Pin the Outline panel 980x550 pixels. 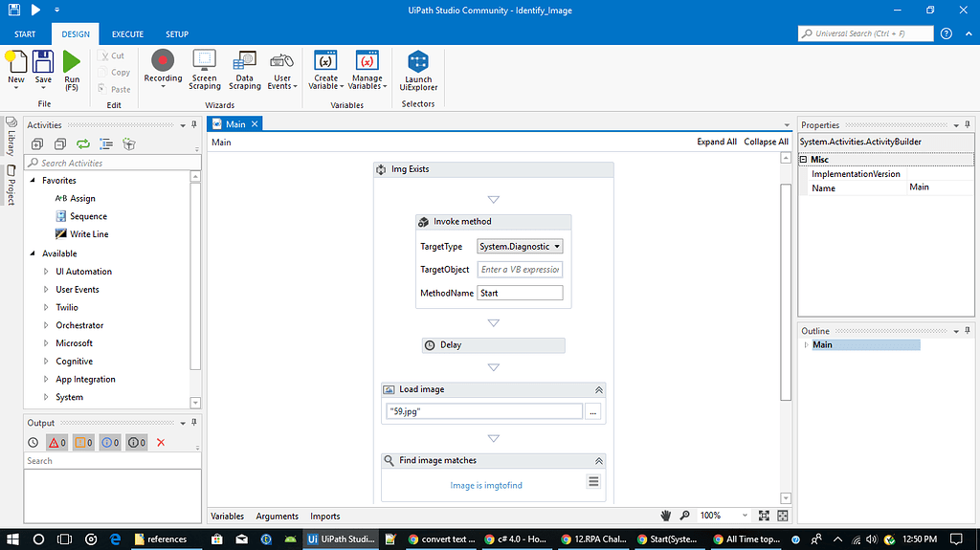tap(968, 331)
